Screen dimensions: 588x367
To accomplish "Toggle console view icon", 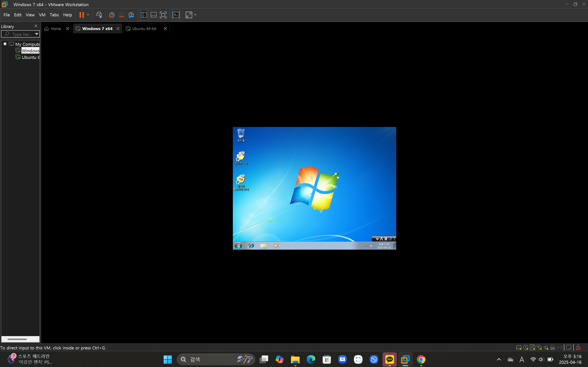I will pyautogui.click(x=176, y=15).
